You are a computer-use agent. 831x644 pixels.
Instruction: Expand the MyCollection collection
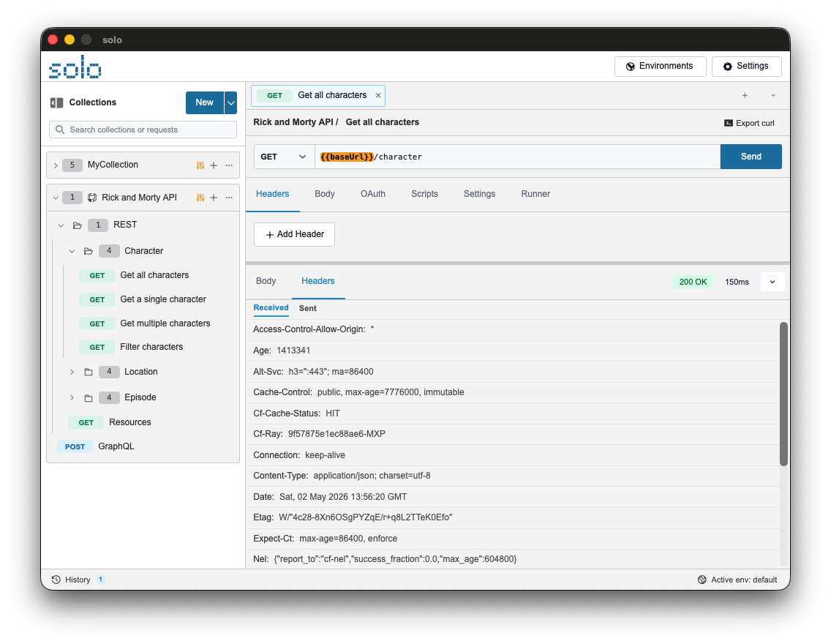click(56, 165)
